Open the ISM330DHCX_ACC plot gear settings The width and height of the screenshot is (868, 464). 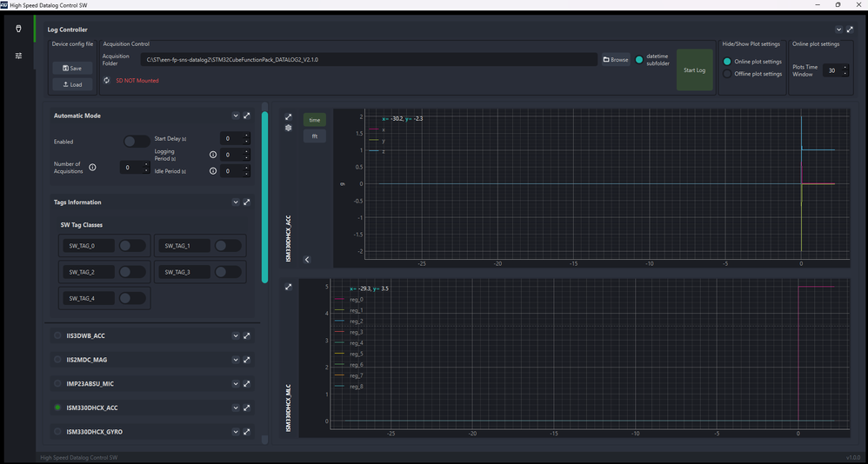(x=289, y=128)
